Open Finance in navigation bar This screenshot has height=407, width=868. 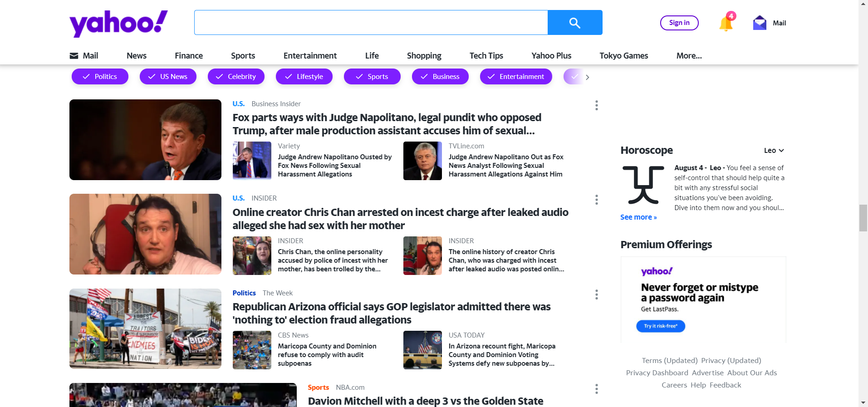[x=189, y=56]
